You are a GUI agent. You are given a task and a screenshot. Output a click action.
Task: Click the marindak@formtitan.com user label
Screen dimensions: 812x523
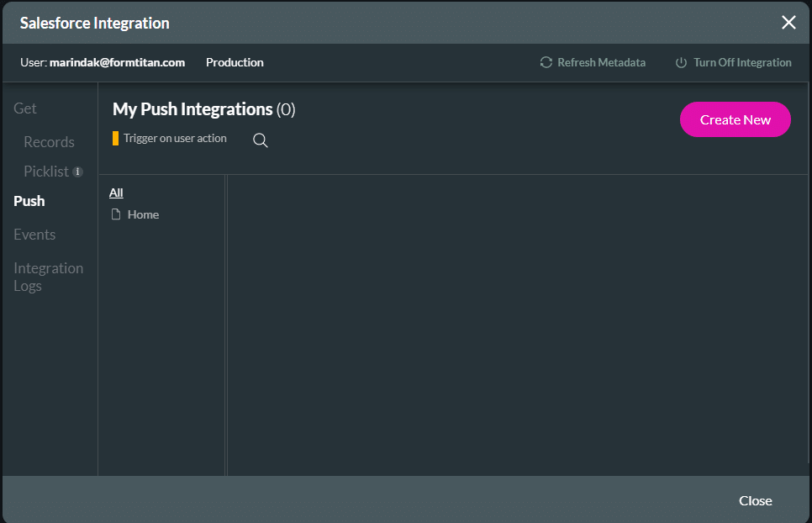click(117, 61)
